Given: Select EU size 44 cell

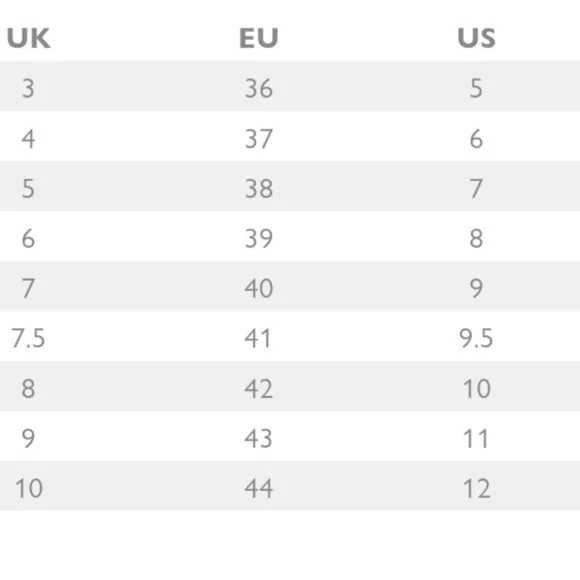Looking at the screenshot, I should (x=259, y=488).
